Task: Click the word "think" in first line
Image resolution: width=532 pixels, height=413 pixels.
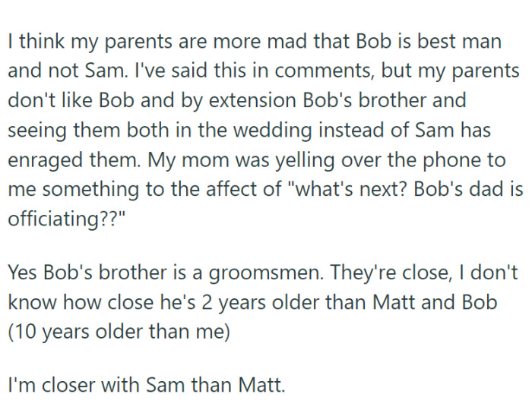Action: 41,41
